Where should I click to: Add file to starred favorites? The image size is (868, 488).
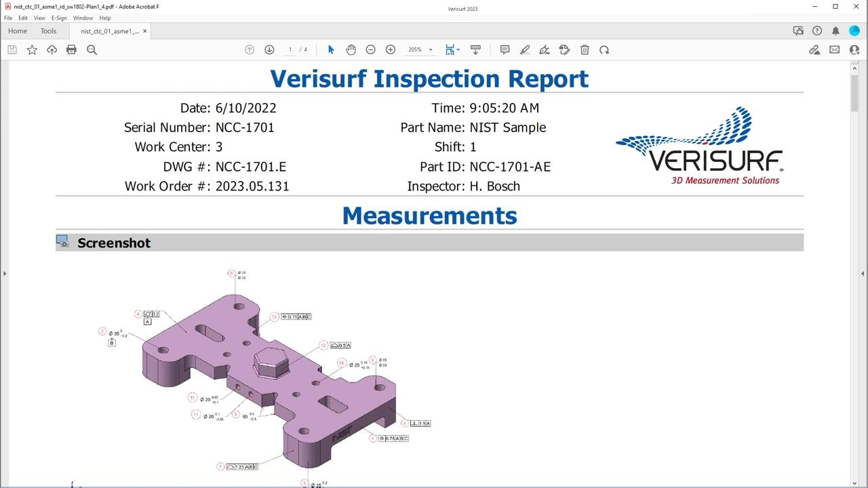[32, 49]
